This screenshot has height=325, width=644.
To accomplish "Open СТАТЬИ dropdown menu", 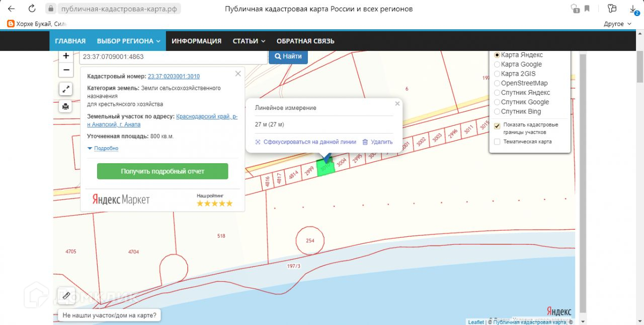I will click(x=249, y=41).
